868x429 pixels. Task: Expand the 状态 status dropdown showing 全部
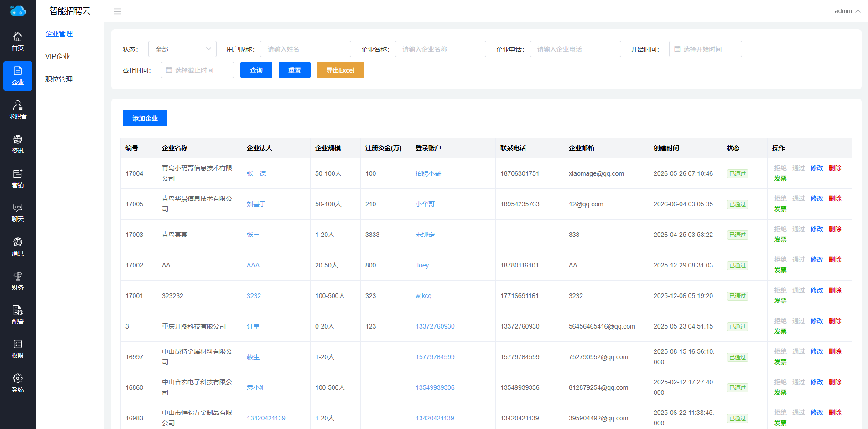coord(182,49)
